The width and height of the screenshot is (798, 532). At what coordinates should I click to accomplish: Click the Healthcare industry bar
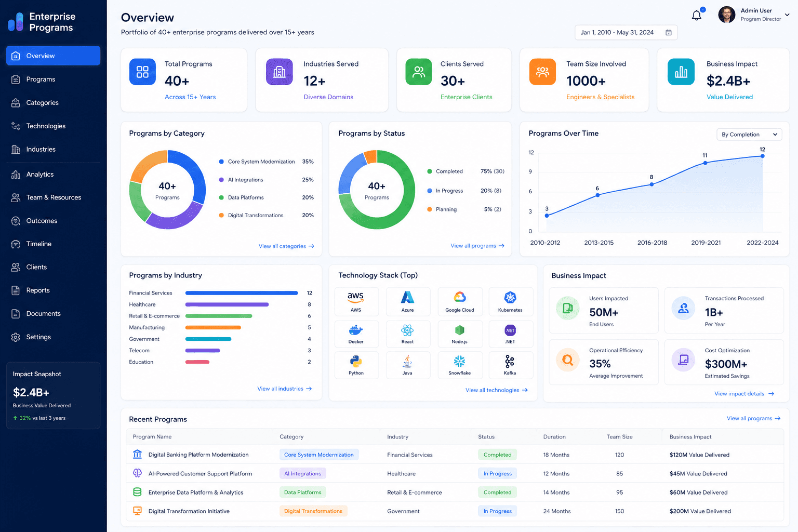227,304
